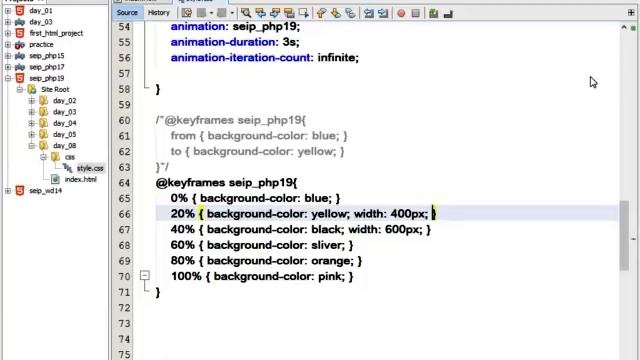The height and width of the screenshot is (360, 640).
Task: Click the HTML5 icon beside day_01
Action: (x=20, y=11)
